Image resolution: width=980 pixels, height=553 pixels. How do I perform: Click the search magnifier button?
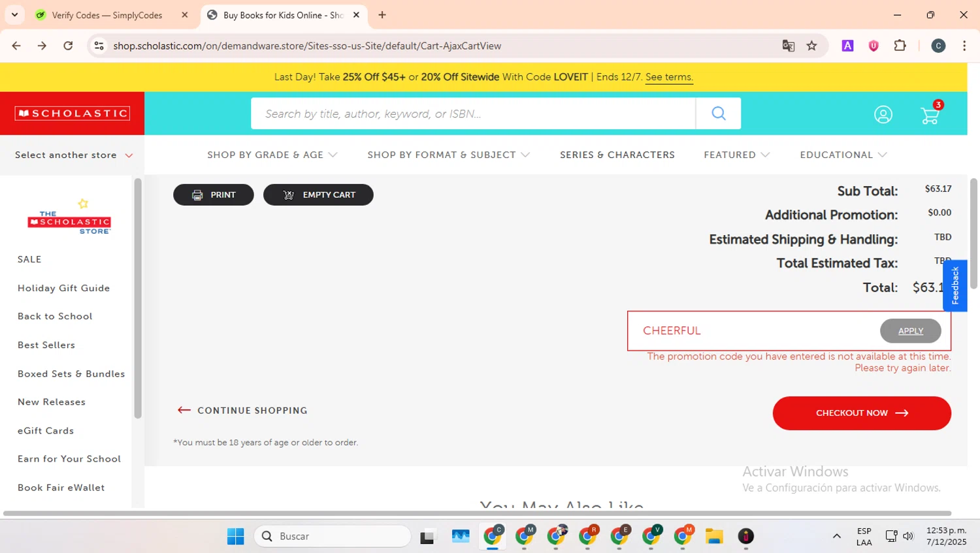(719, 114)
